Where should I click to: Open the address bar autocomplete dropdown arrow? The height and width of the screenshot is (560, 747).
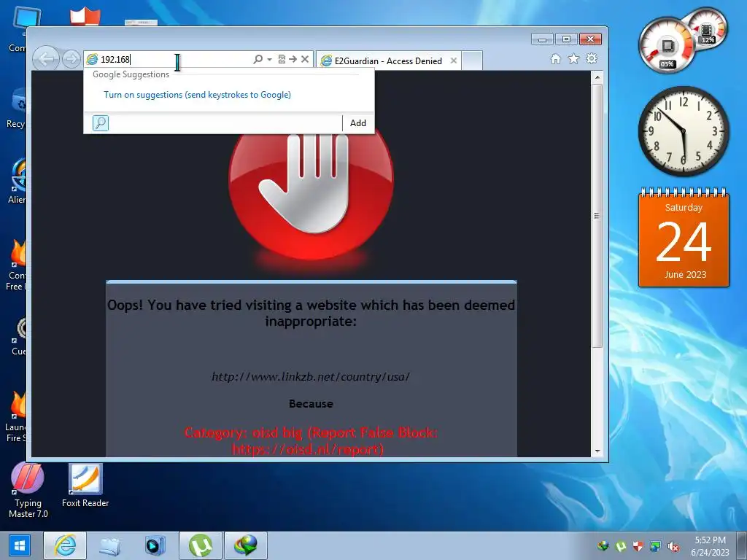[269, 60]
